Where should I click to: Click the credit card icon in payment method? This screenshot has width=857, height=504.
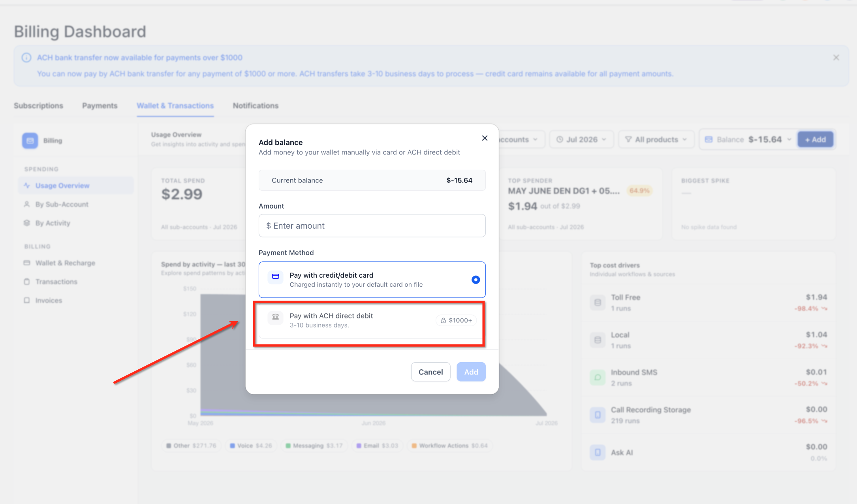coord(276,276)
